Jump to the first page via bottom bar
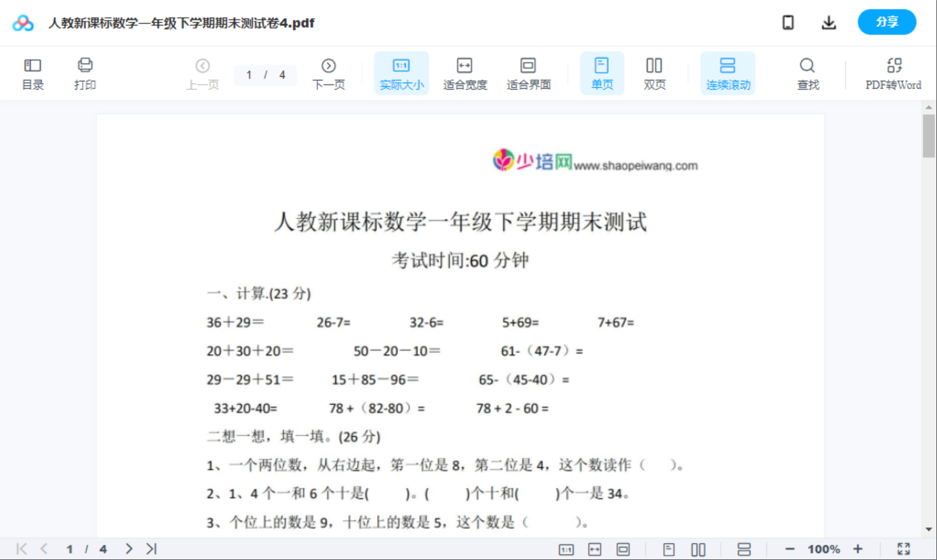The width and height of the screenshot is (937, 560). [21, 548]
